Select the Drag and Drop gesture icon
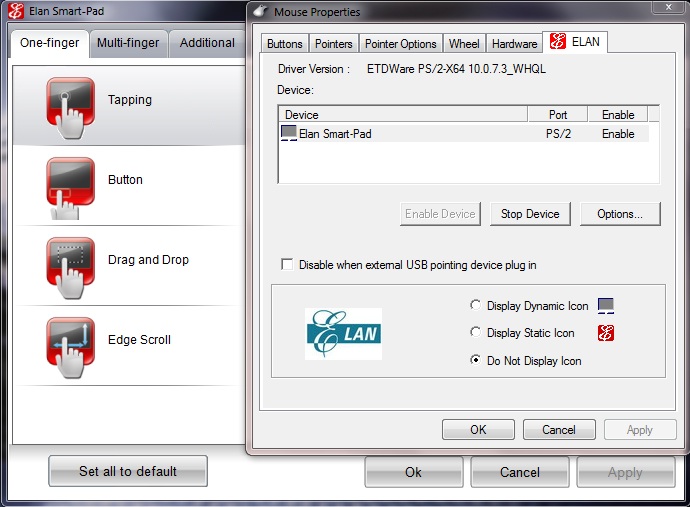The width and height of the screenshot is (690, 507). point(70,268)
